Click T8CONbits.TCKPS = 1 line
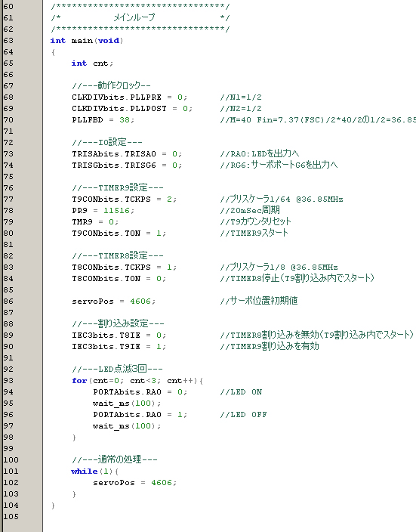Screen dimensions: 416x532 click(124, 268)
